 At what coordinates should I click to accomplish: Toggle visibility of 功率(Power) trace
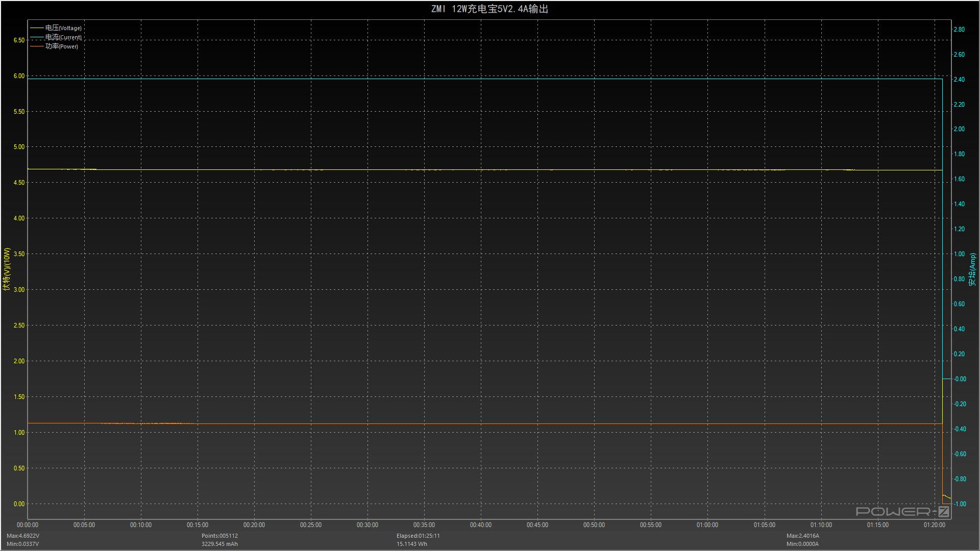coord(64,46)
